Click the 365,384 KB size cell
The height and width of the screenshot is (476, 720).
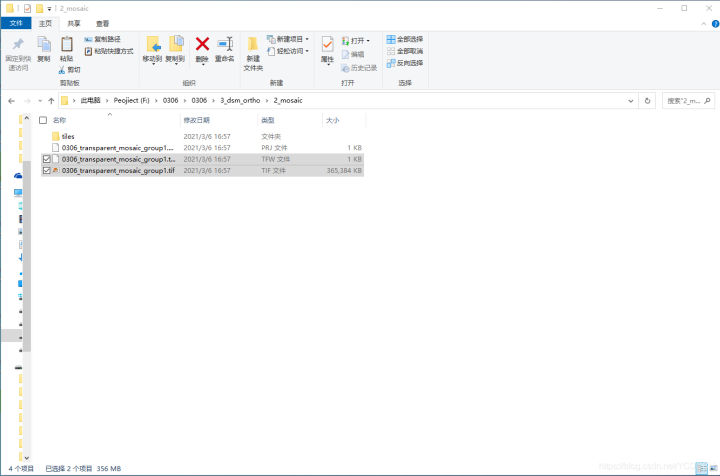tap(344, 170)
